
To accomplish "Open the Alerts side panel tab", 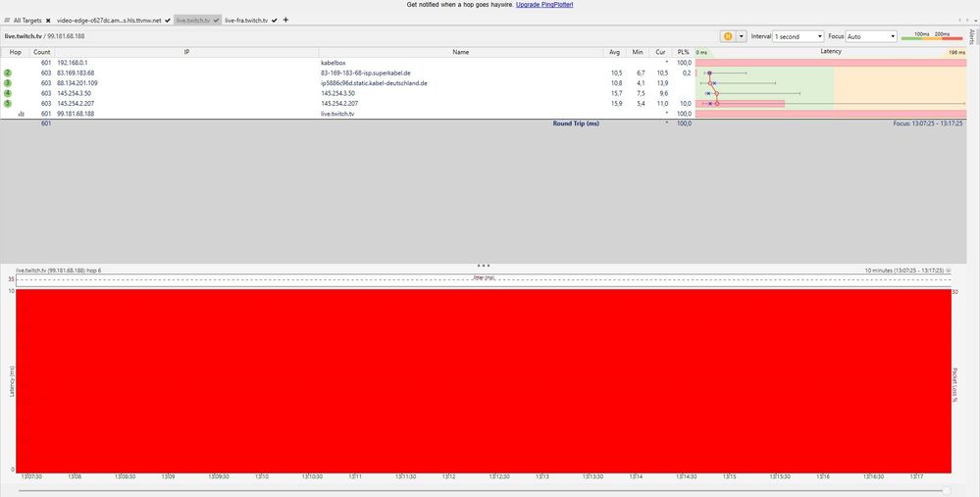I will 972,36.
